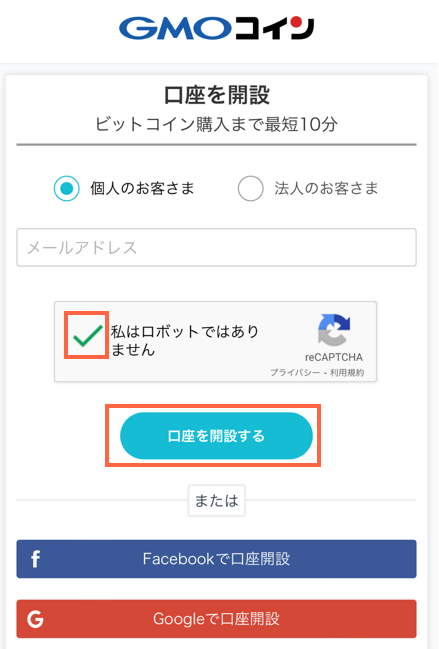Click the reCAPTCHA text label

pyautogui.click(x=334, y=357)
